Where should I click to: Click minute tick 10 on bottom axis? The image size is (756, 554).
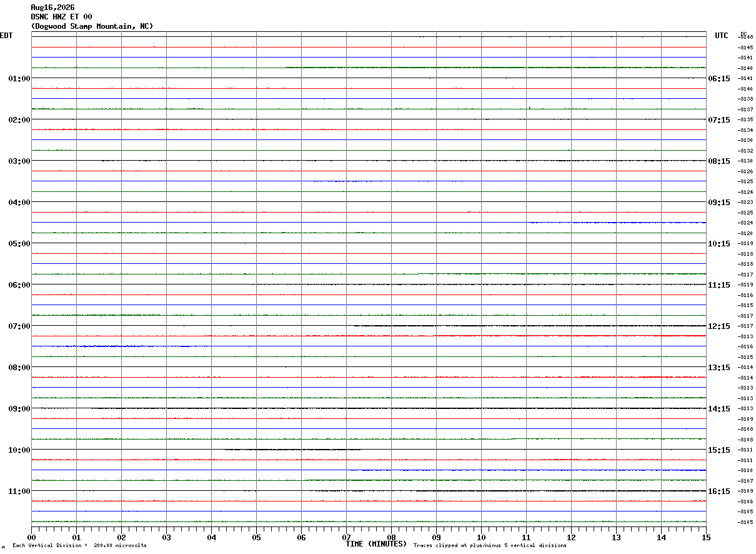(x=481, y=537)
